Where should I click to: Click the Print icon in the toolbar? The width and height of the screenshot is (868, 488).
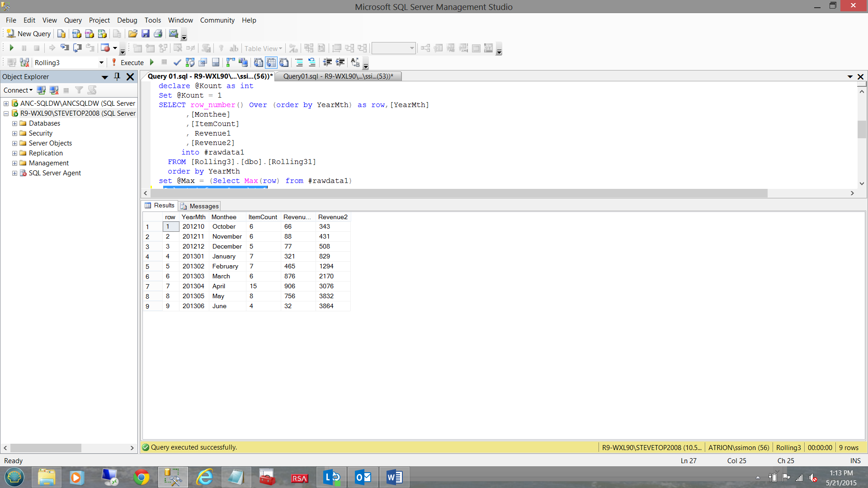(x=158, y=34)
